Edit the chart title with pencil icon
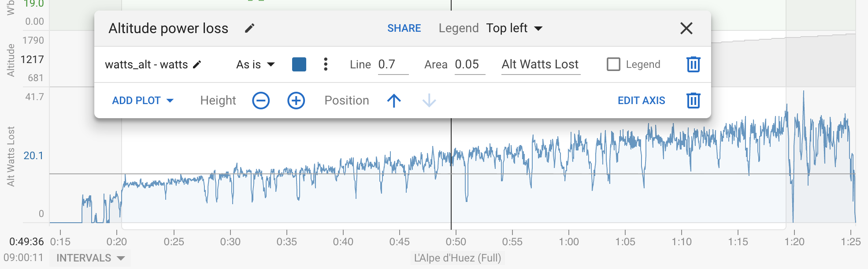 [249, 28]
